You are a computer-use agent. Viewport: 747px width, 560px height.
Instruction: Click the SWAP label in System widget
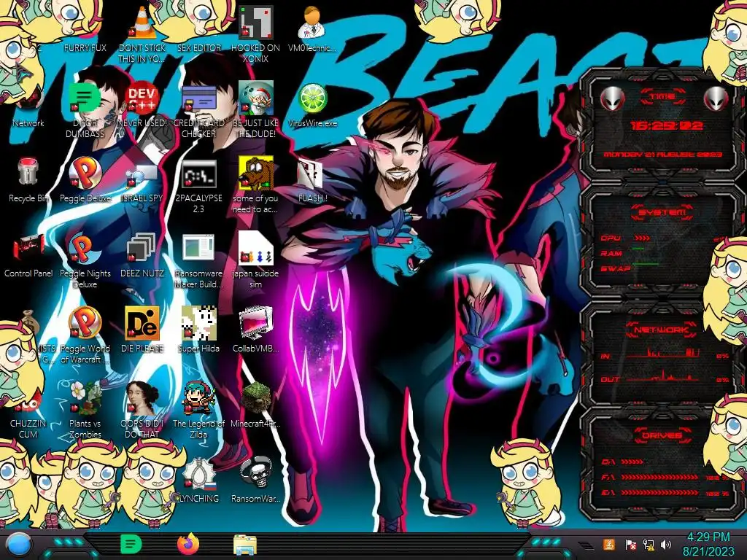pyautogui.click(x=615, y=268)
